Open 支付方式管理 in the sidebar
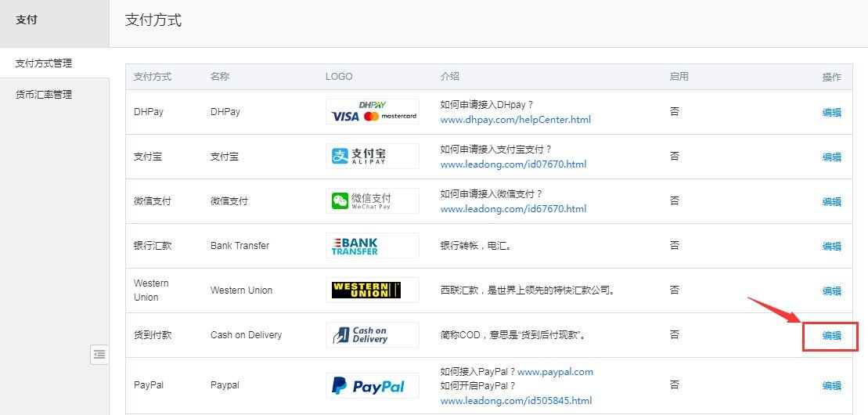 tap(44, 63)
